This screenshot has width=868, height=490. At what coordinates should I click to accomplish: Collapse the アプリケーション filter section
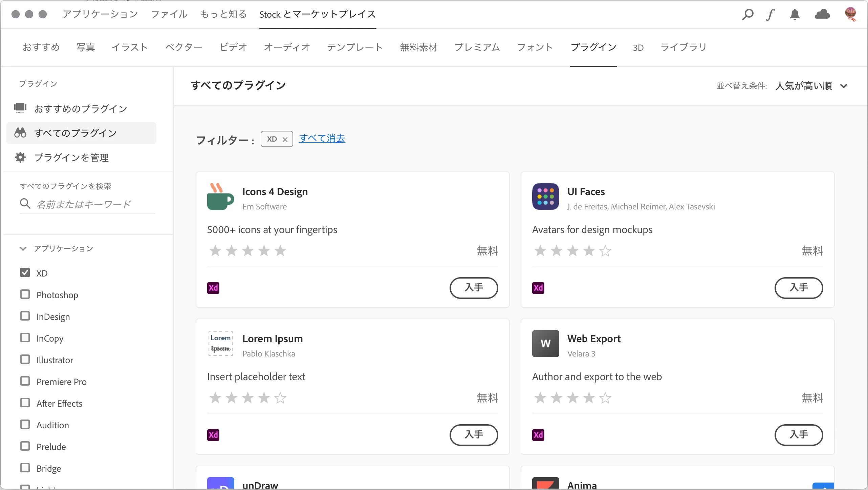[x=23, y=248]
